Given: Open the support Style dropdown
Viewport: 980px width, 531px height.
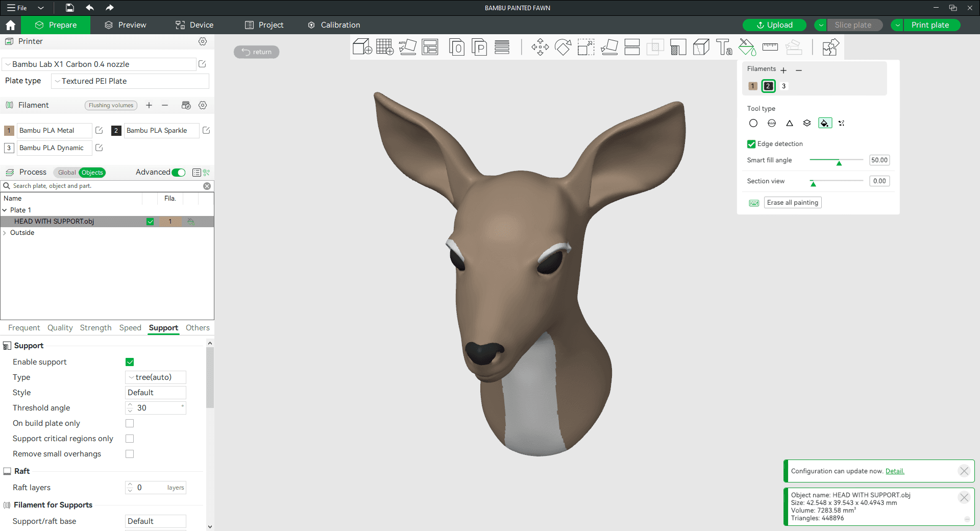Looking at the screenshot, I should (156, 393).
